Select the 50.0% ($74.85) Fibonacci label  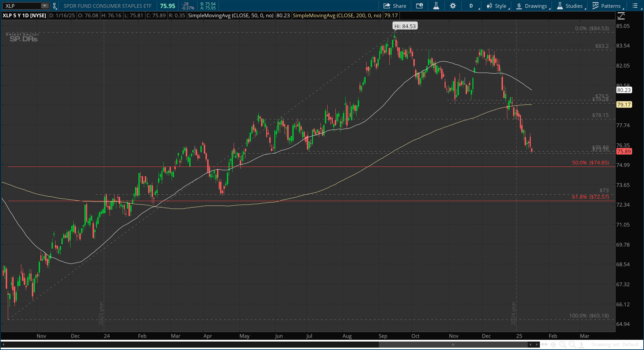click(x=590, y=163)
